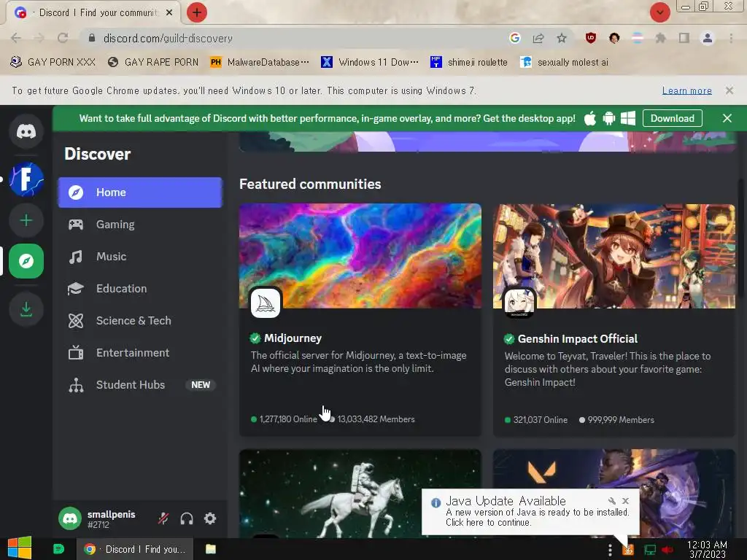Open the Windows Start button

20,548
